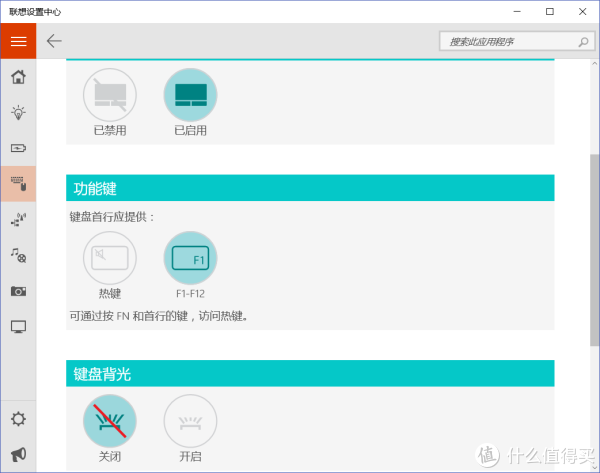Open the battery power section
The height and width of the screenshot is (473, 600).
click(x=18, y=148)
